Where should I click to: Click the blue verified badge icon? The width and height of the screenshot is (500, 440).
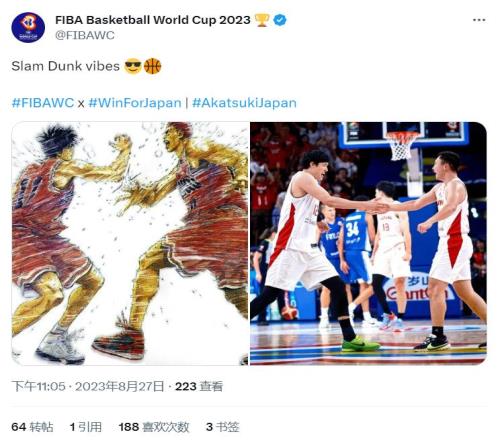(280, 20)
